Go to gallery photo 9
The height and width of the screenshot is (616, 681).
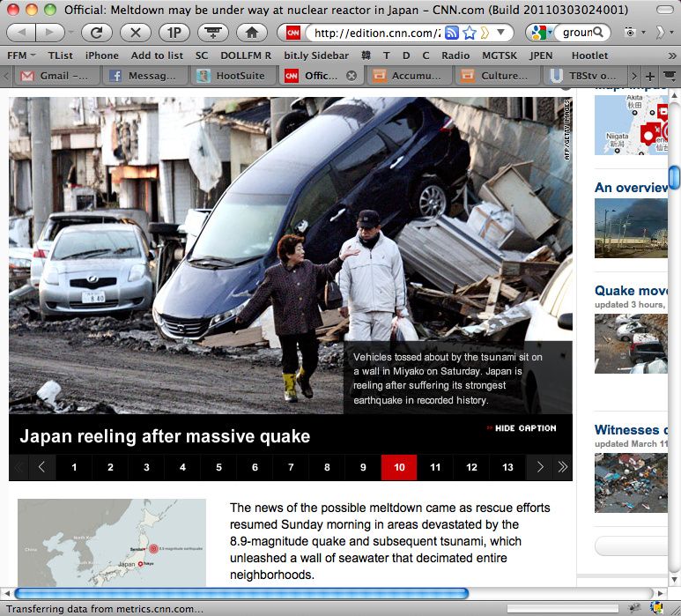(x=363, y=467)
